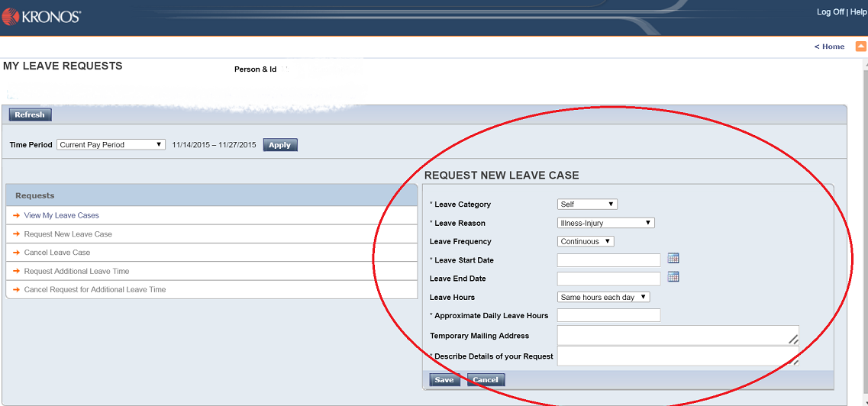Save the new leave case
Image resolution: width=868 pixels, height=406 pixels.
tap(444, 380)
